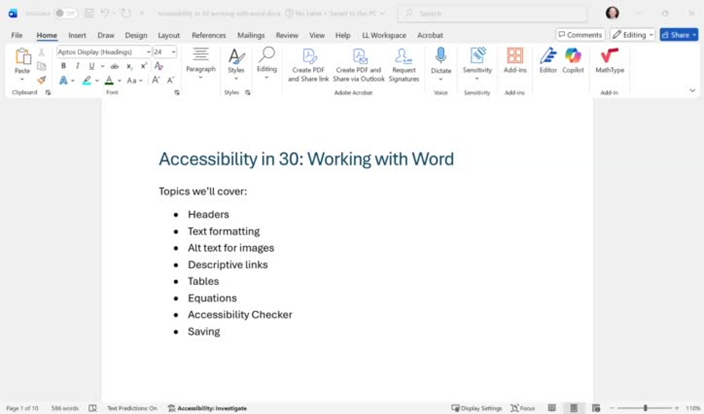Click the Undo arrow in title bar

point(105,13)
